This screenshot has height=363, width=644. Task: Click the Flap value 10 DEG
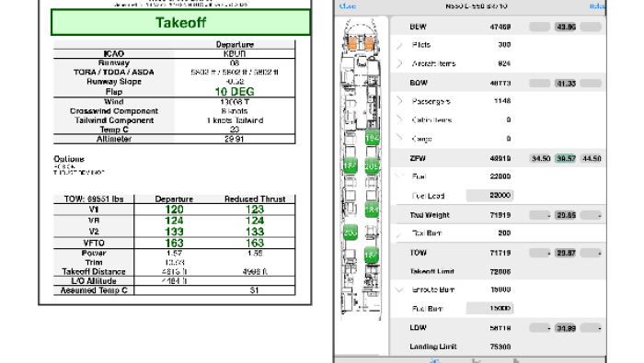(x=235, y=92)
